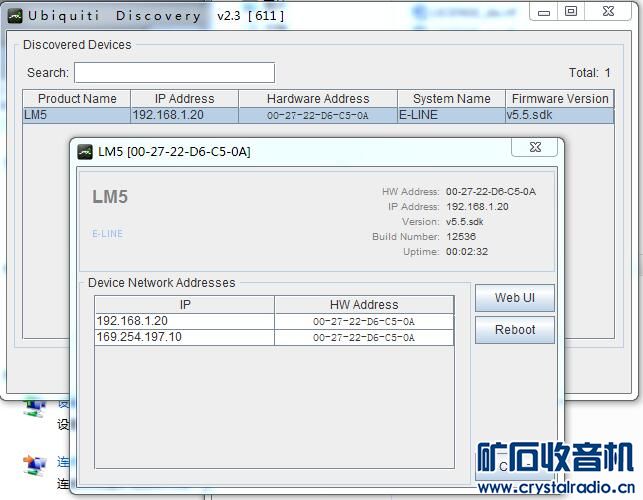Open the Web UI for the device

pyautogui.click(x=515, y=298)
